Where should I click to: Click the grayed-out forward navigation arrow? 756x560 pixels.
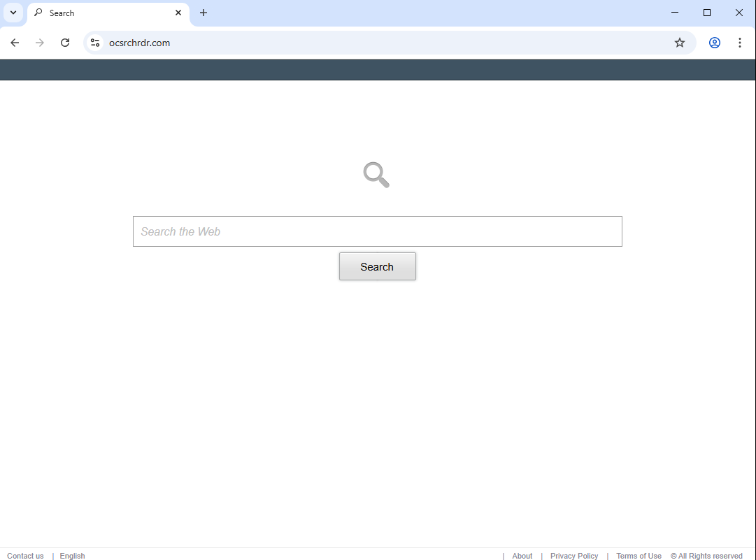tap(40, 43)
